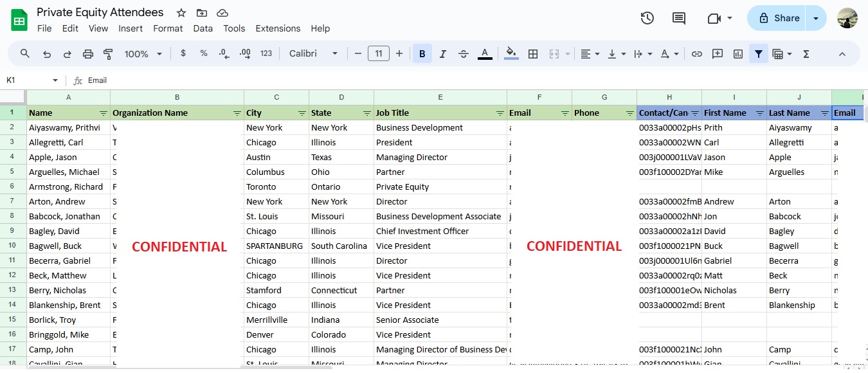This screenshot has width=868, height=373.
Task: Insert a link
Action: coord(696,54)
